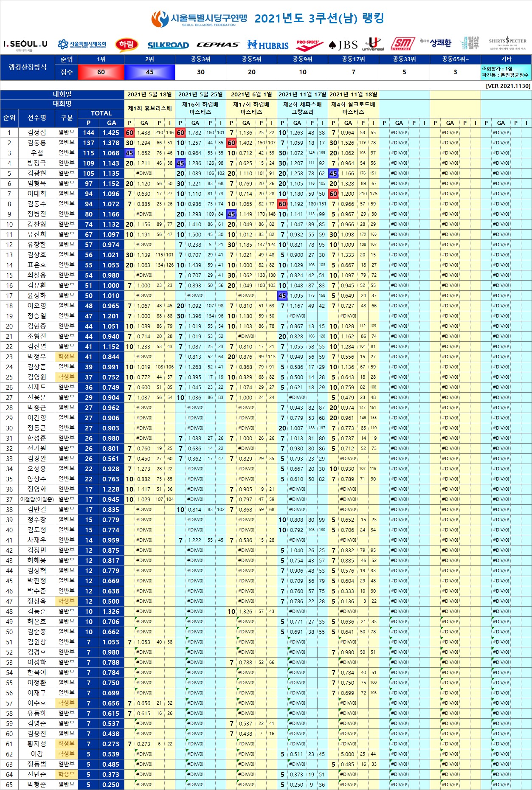Click the date cell 2021년 5월 18일
Viewport: 532px width, 790px height.
pyautogui.click(x=149, y=94)
